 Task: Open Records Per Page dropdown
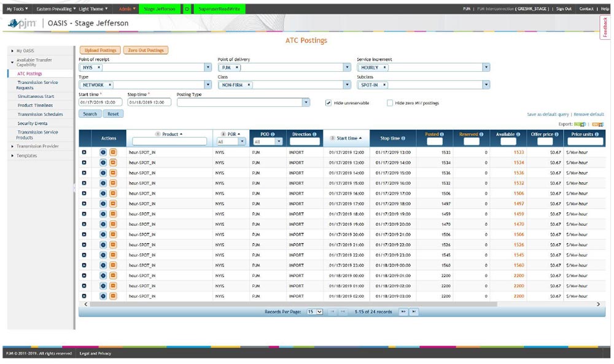coord(314,312)
